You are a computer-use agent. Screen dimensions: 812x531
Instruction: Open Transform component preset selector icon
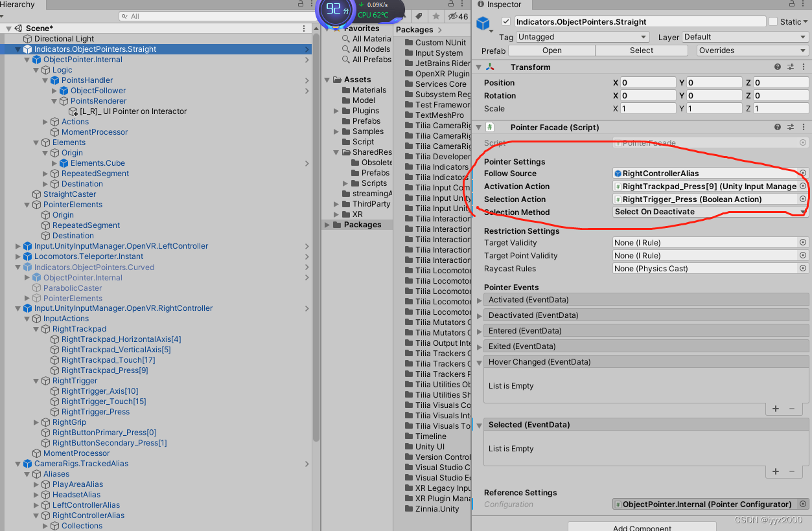(x=791, y=67)
